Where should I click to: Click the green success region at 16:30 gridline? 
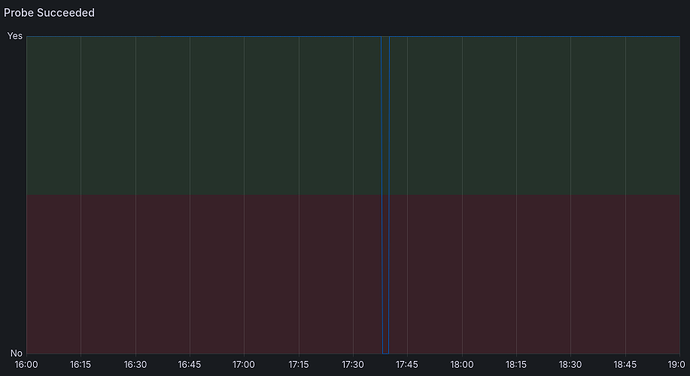(x=136, y=115)
